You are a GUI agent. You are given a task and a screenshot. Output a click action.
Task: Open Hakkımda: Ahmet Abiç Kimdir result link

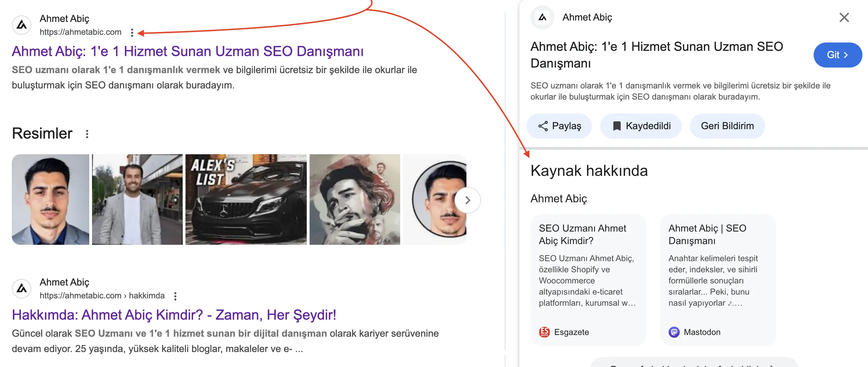pyautogui.click(x=174, y=315)
